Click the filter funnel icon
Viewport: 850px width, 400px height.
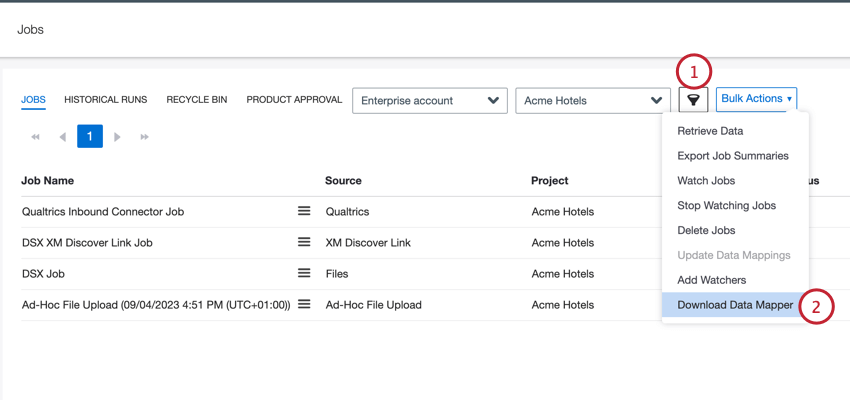point(693,100)
